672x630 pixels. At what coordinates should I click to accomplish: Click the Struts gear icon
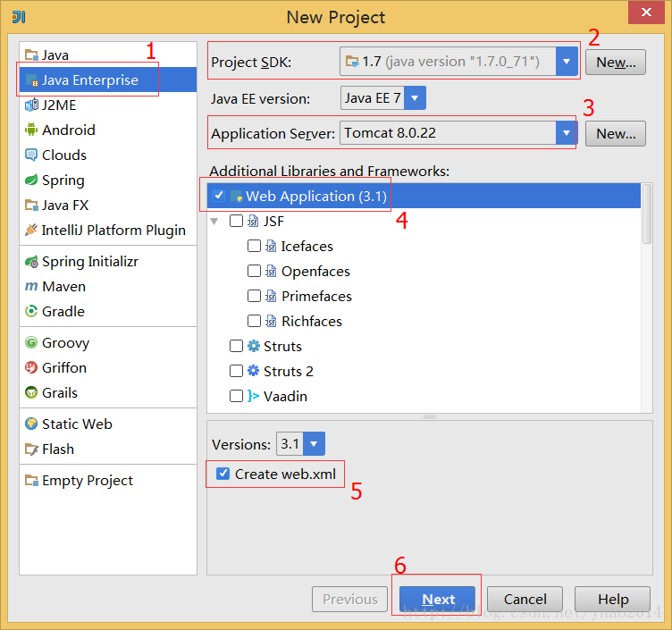[x=253, y=346]
